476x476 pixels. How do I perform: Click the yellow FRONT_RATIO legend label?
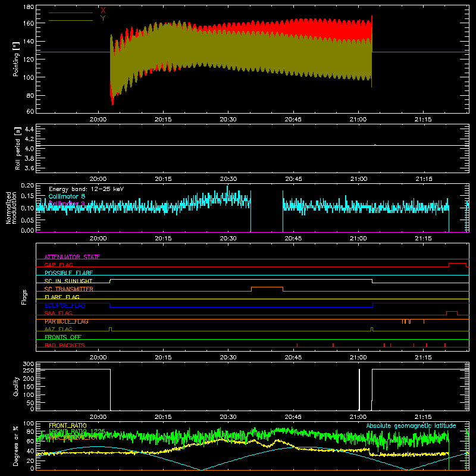68,425
